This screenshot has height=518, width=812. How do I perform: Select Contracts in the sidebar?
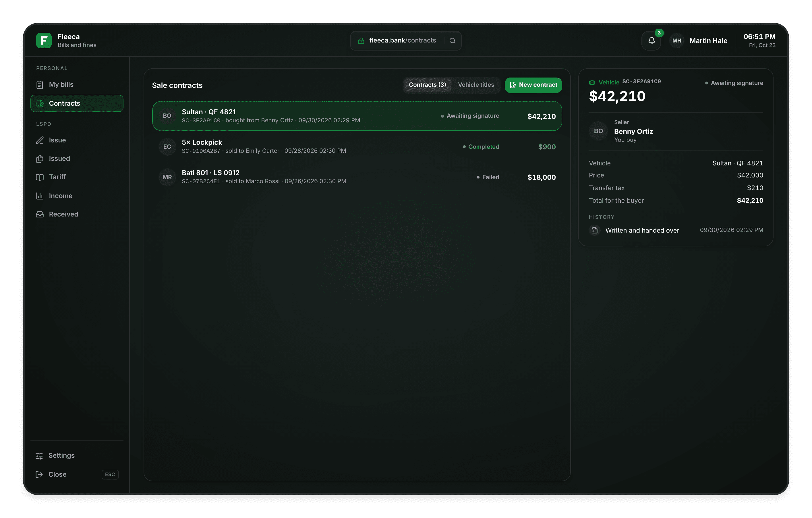pyautogui.click(x=77, y=103)
